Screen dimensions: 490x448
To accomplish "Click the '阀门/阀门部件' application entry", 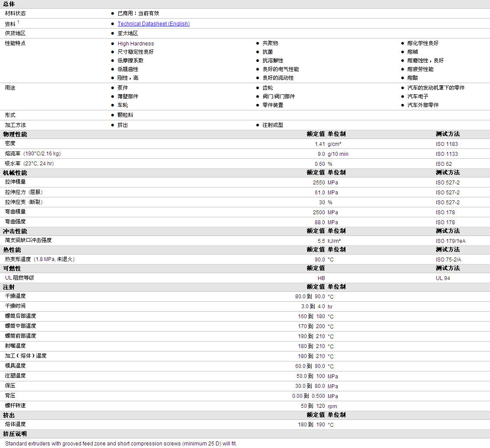I will click(279, 97).
